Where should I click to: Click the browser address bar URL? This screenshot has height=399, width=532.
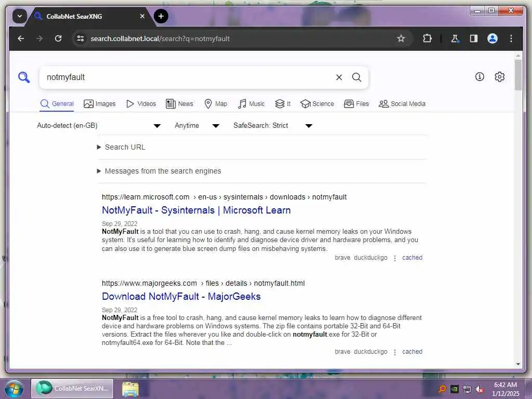(x=160, y=38)
